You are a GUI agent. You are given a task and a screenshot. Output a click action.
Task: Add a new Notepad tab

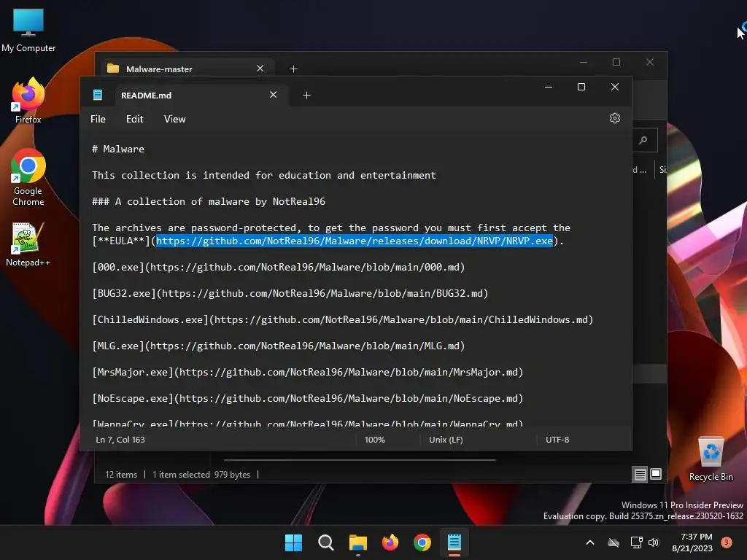pos(307,96)
